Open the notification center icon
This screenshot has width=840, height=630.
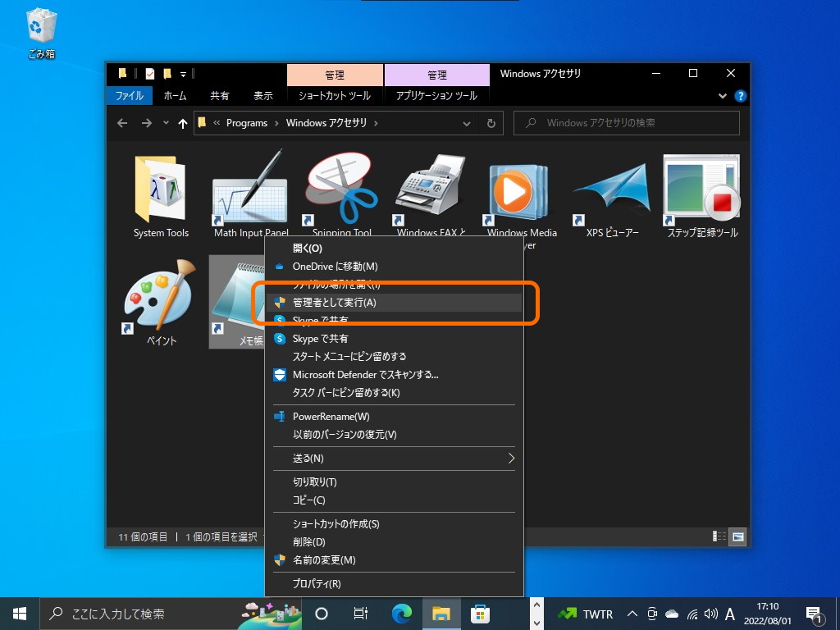click(815, 614)
